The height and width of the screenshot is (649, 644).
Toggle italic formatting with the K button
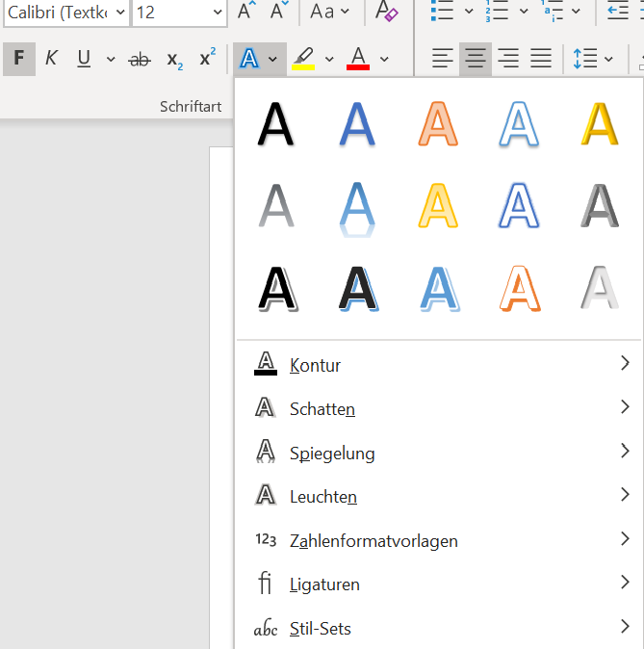click(x=51, y=60)
